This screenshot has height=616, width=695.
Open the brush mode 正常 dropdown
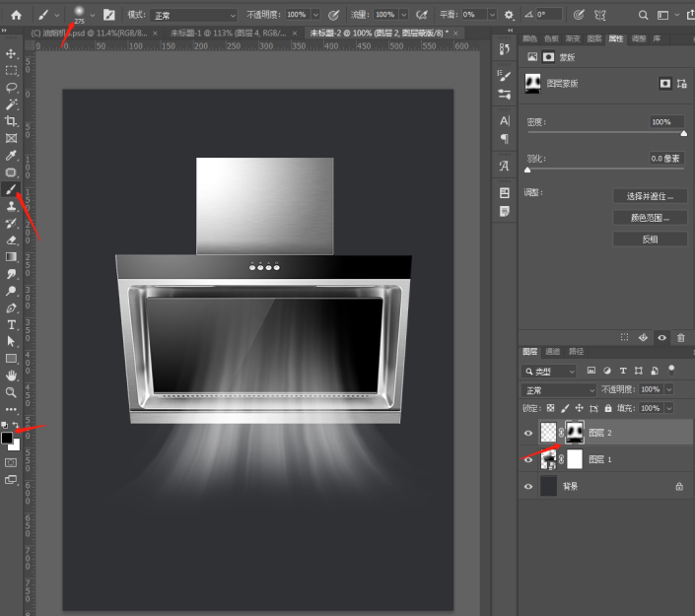click(193, 16)
